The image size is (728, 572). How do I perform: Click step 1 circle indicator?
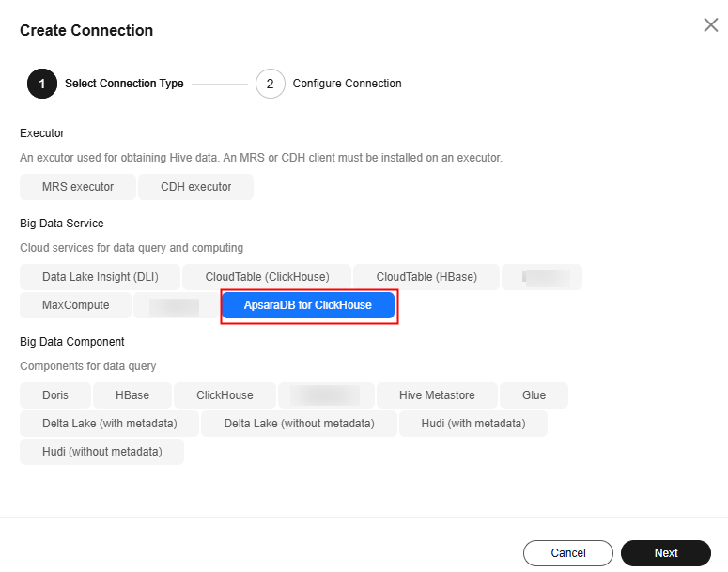42,84
